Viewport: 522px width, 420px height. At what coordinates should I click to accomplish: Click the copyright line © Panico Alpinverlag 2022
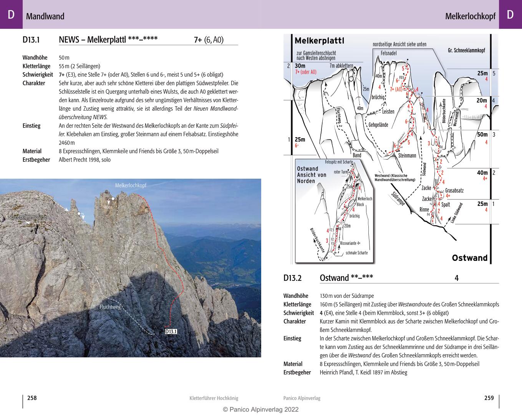(261, 410)
